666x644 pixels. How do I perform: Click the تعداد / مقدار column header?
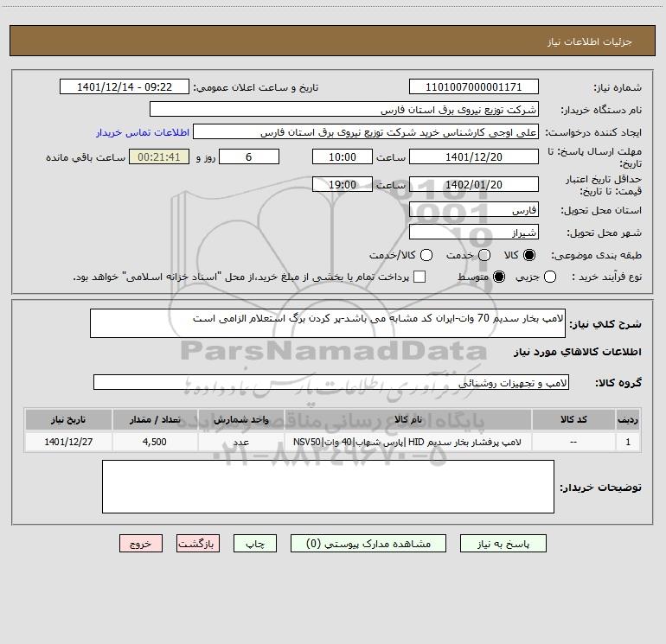coord(155,419)
